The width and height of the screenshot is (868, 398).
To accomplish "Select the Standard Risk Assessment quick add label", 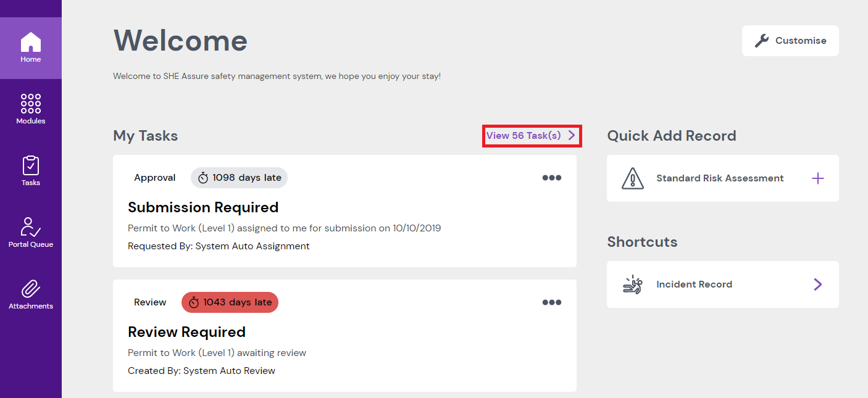I will [720, 178].
